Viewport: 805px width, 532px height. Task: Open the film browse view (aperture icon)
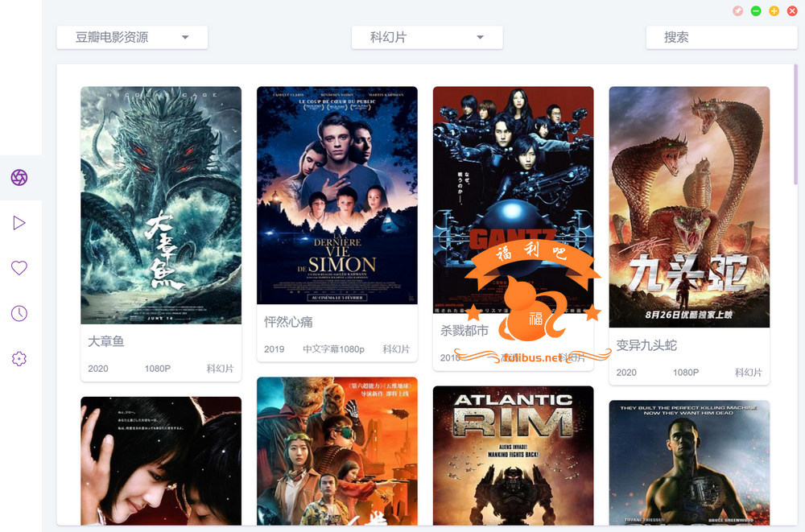19,178
